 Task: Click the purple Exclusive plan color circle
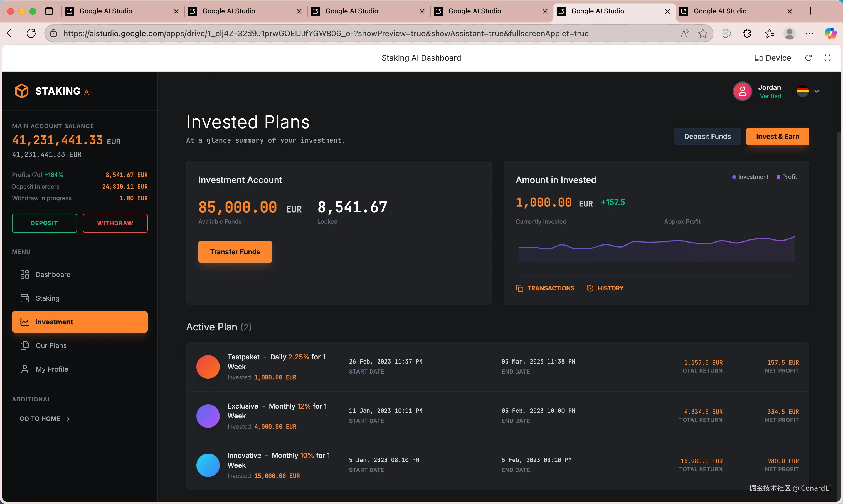point(208,416)
